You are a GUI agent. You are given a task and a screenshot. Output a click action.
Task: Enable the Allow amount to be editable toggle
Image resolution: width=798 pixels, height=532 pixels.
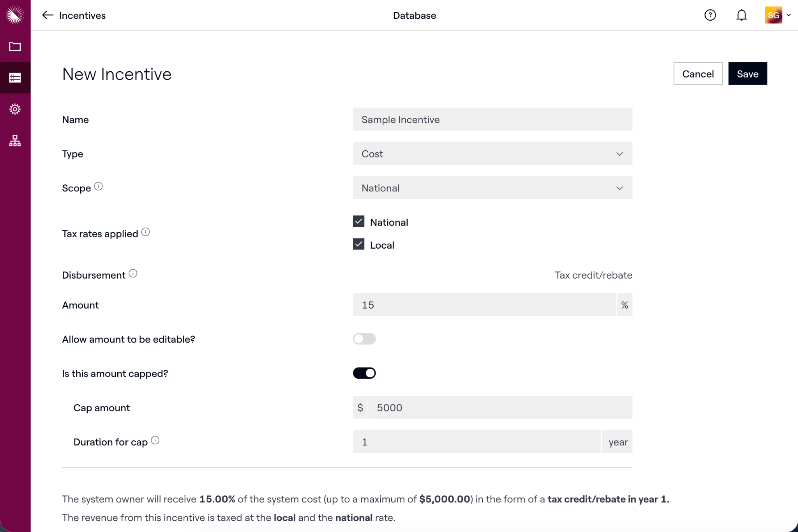coord(364,339)
